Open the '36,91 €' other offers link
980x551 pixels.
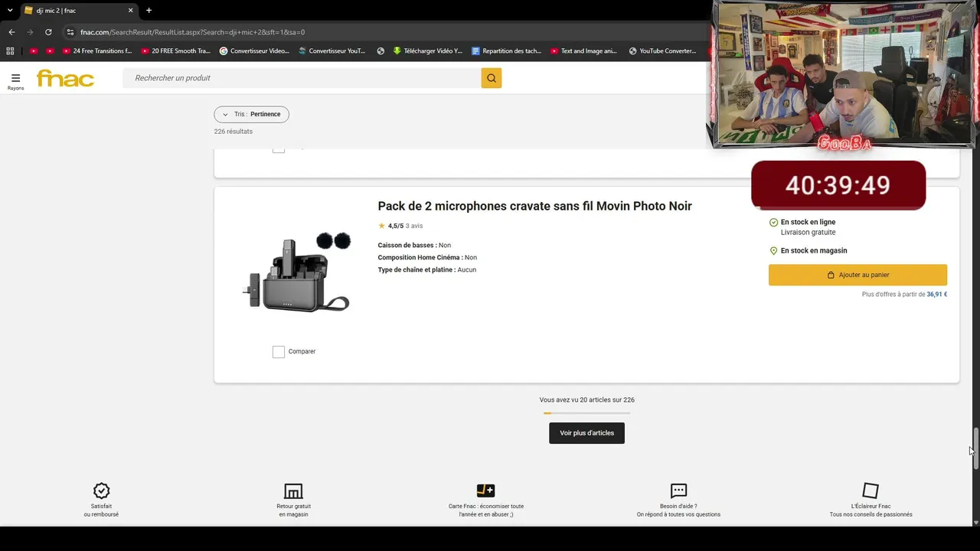click(936, 295)
